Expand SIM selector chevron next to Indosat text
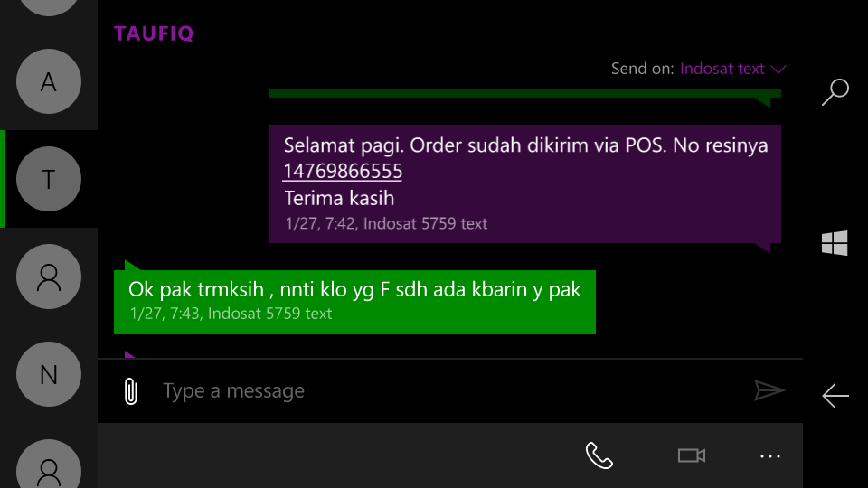868x488 pixels. [778, 70]
